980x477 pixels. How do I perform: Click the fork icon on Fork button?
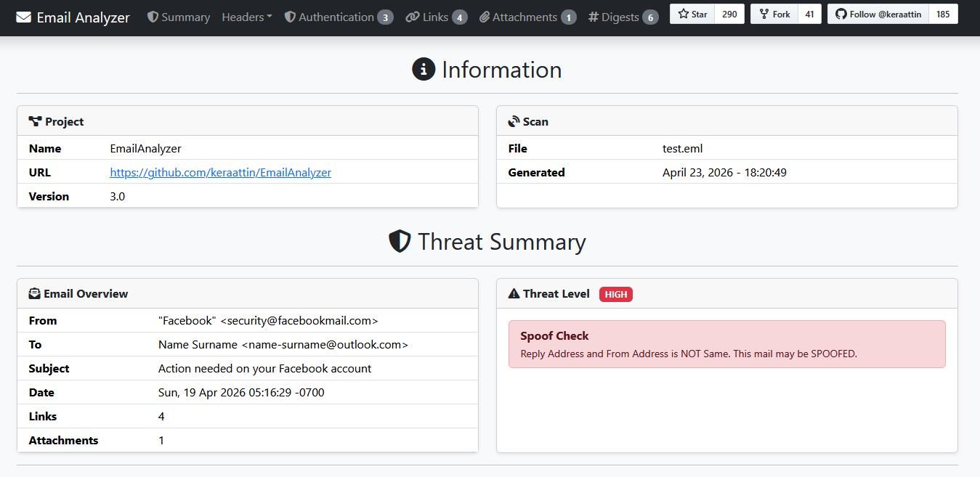coord(764,14)
